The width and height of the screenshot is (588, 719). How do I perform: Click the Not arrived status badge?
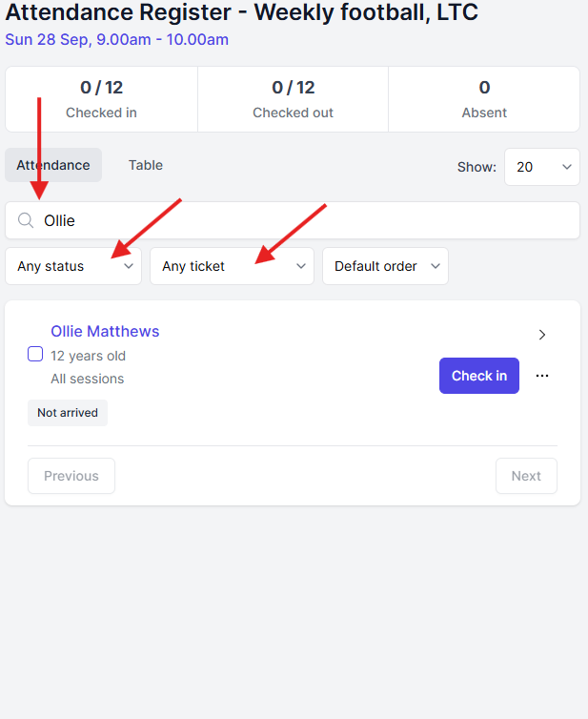tap(68, 413)
